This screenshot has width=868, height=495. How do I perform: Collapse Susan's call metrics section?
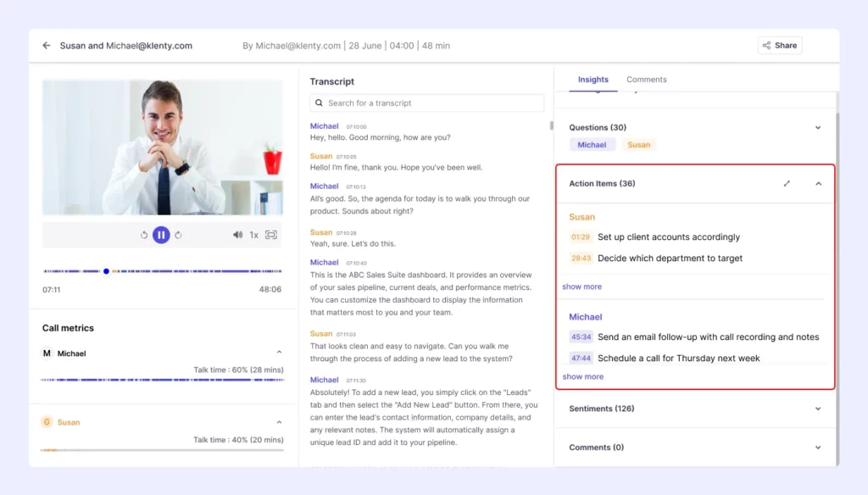tap(279, 422)
